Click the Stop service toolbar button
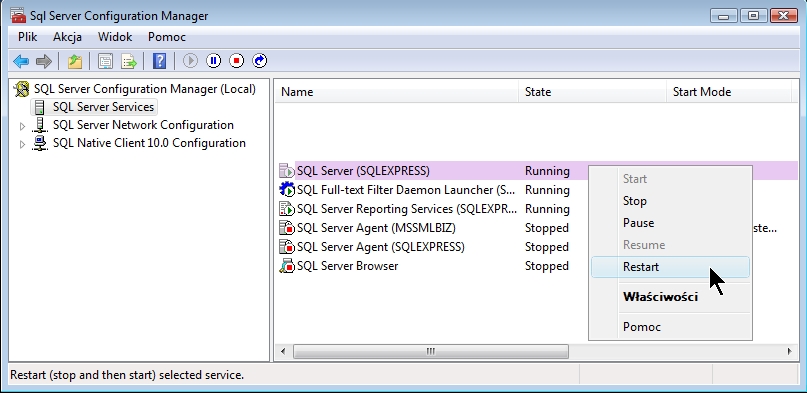The width and height of the screenshot is (807, 393). pyautogui.click(x=237, y=61)
